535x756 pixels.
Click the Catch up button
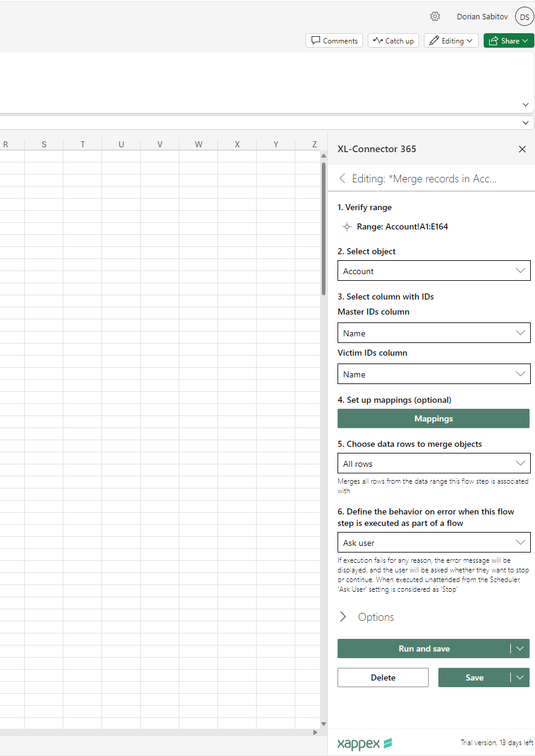(x=393, y=40)
